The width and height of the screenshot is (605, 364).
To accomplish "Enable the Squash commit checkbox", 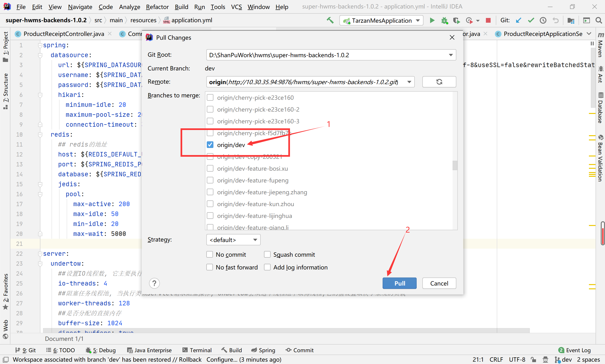I will pyautogui.click(x=267, y=254).
